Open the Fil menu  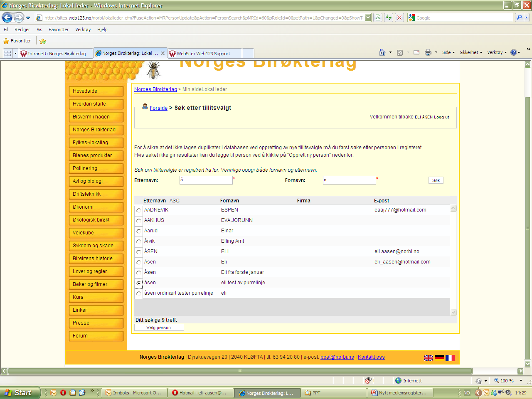coord(6,30)
